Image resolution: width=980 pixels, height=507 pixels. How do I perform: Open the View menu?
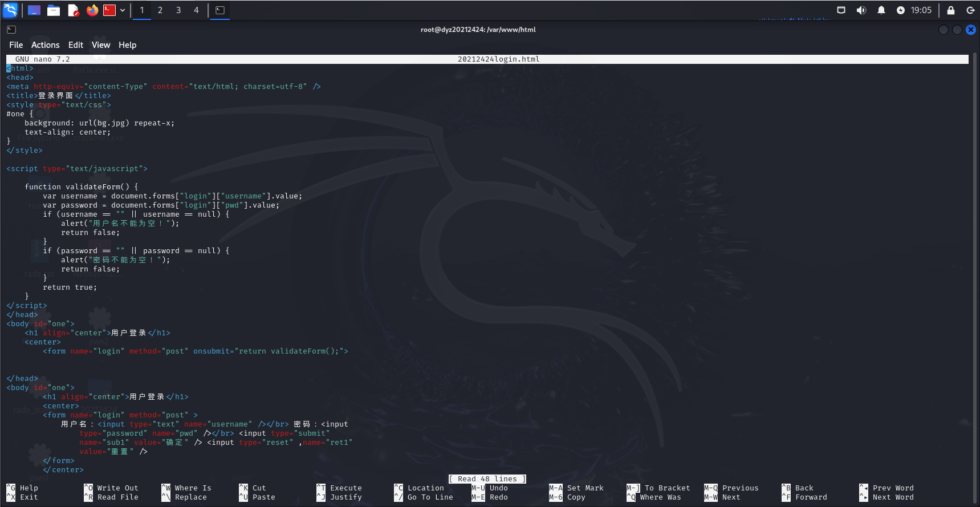click(x=101, y=45)
